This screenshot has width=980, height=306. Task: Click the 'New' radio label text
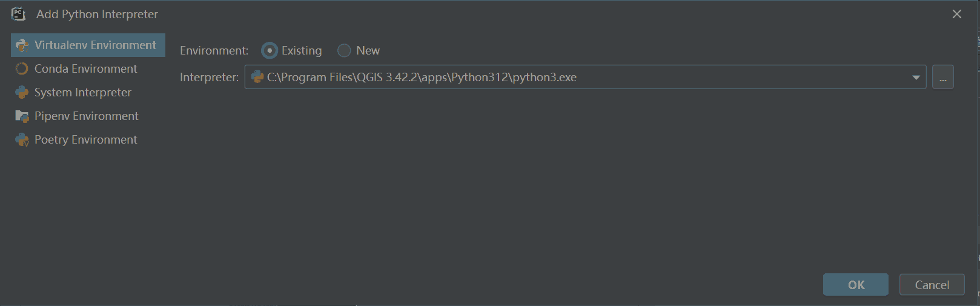click(368, 50)
